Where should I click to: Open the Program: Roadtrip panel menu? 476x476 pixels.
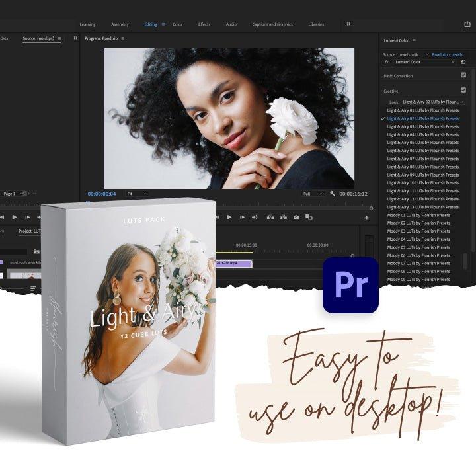(x=123, y=39)
